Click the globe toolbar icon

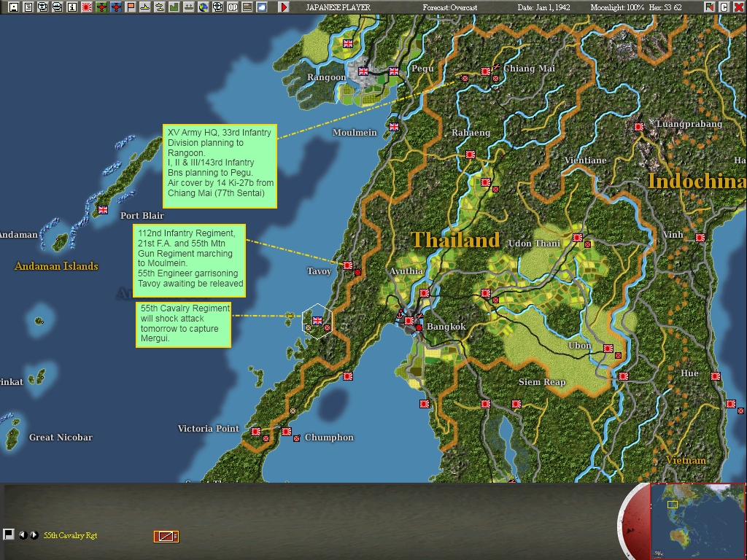coord(204,7)
